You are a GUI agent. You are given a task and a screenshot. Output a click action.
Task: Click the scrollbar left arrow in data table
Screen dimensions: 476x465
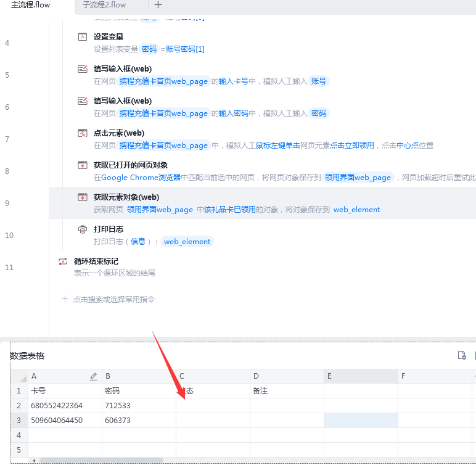click(34, 461)
